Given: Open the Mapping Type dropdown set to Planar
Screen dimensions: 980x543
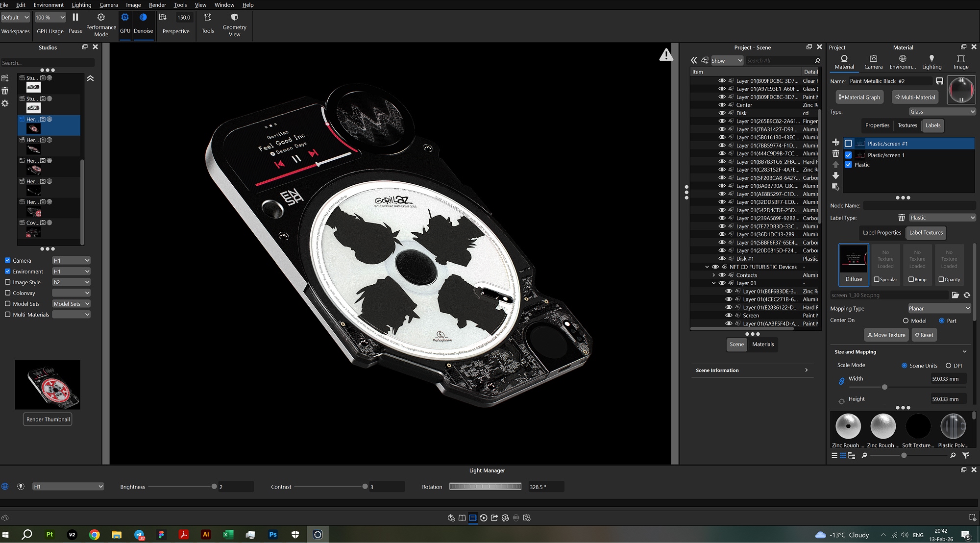Looking at the screenshot, I should point(938,308).
